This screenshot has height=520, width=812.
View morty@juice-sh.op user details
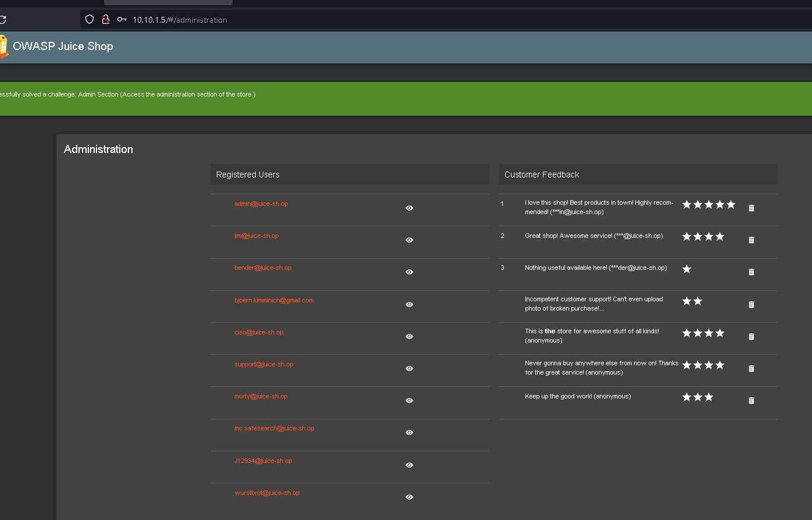click(409, 400)
